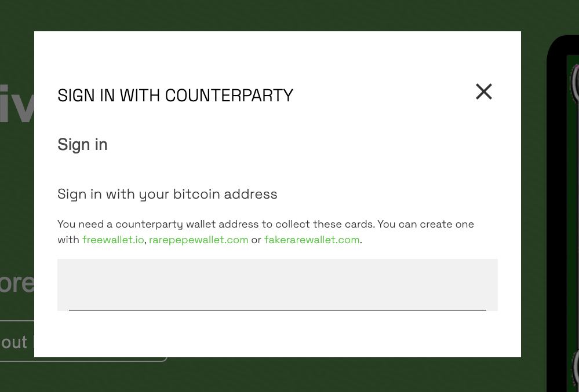Open the rarepepewallet.com link
This screenshot has height=392, width=579.
[x=198, y=240]
